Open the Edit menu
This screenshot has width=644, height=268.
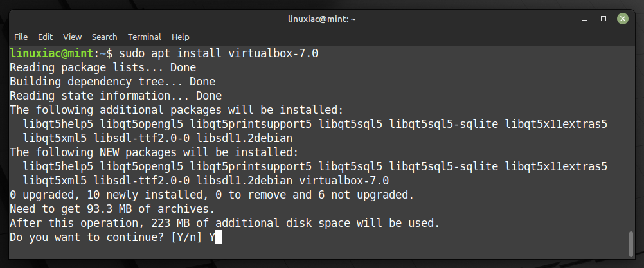(45, 37)
